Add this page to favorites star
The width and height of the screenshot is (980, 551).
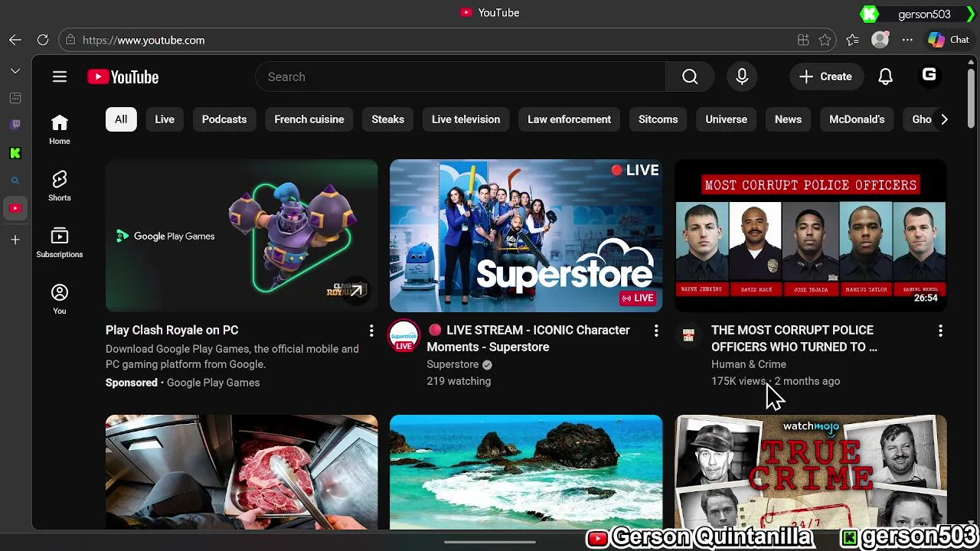click(x=825, y=40)
